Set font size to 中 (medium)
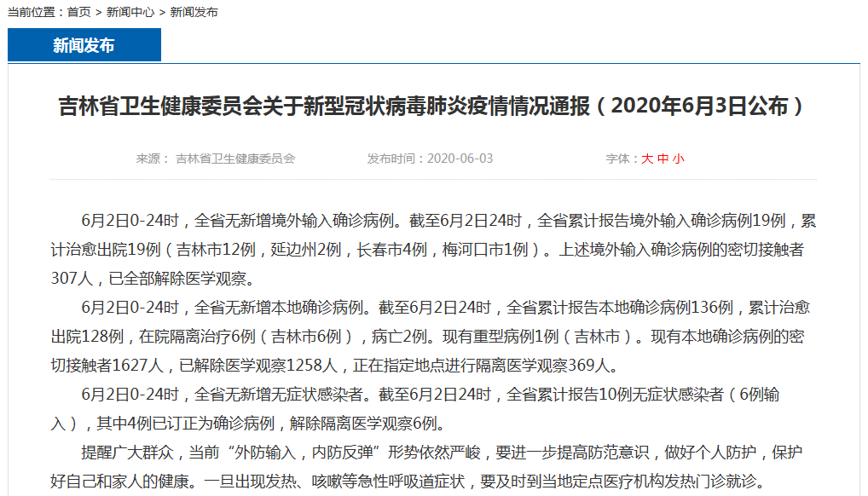868x496 pixels. [x=663, y=159]
